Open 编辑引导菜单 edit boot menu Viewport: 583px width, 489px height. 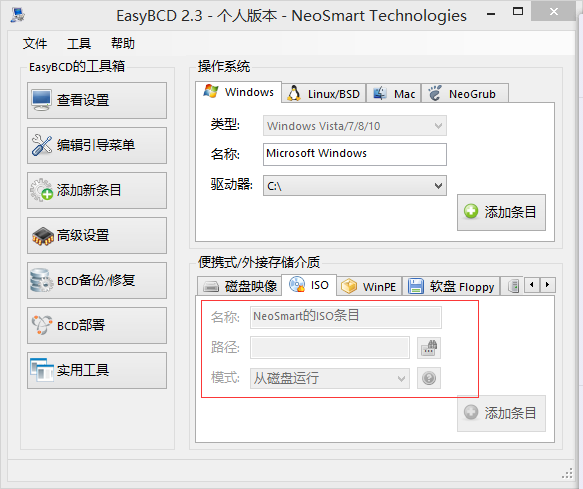(x=97, y=145)
